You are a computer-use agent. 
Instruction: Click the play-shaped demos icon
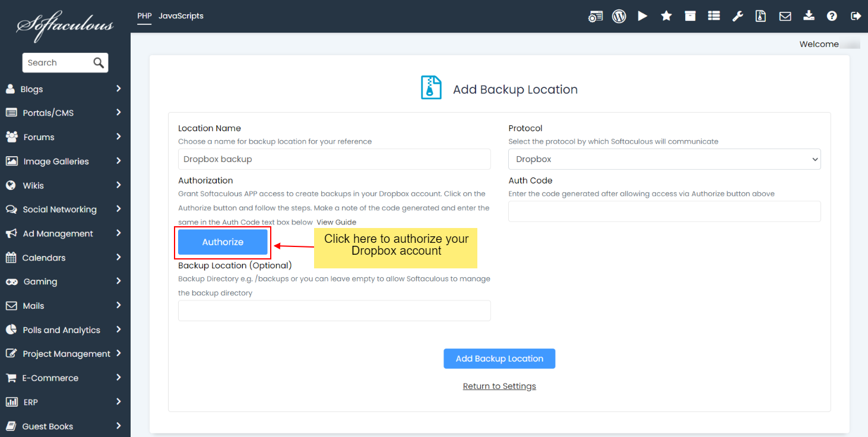(x=643, y=16)
